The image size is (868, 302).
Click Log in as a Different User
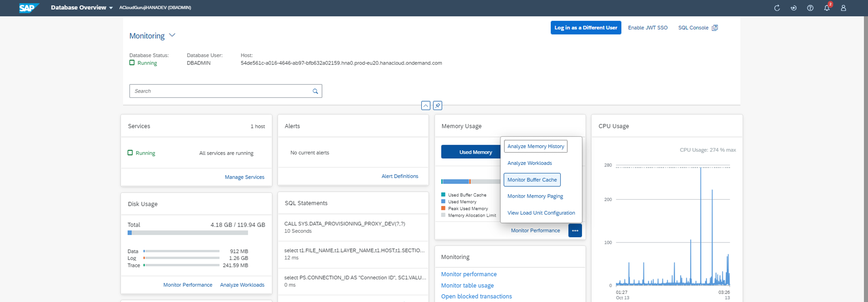tap(585, 28)
